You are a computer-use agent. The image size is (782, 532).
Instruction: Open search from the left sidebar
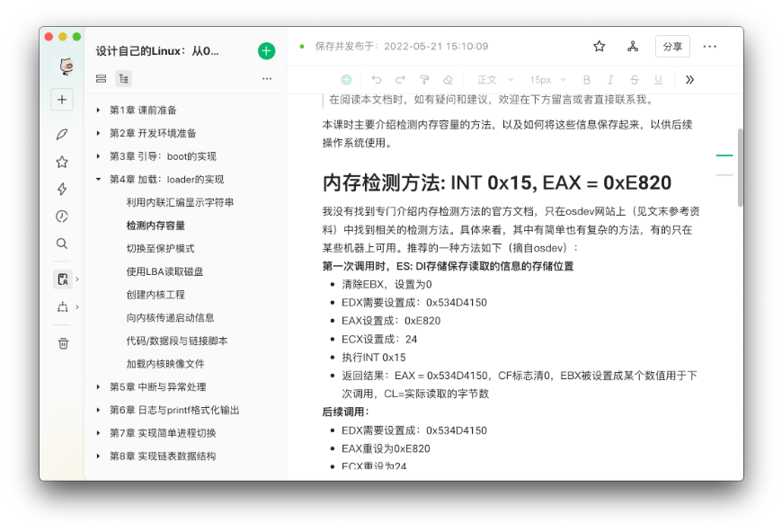point(62,244)
